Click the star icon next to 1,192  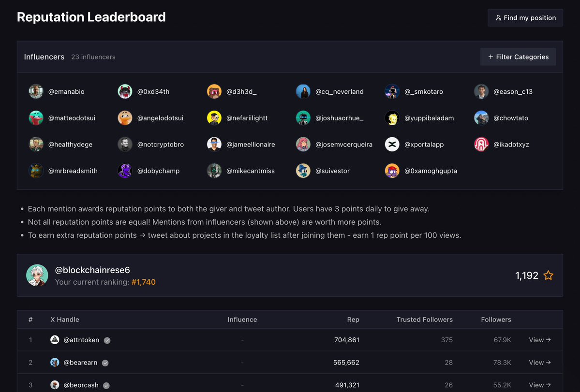(548, 275)
